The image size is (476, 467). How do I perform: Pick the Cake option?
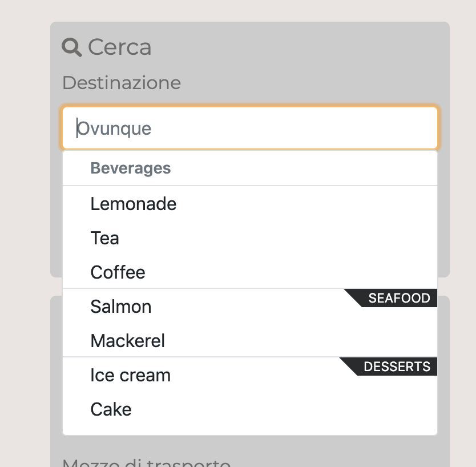click(x=111, y=409)
